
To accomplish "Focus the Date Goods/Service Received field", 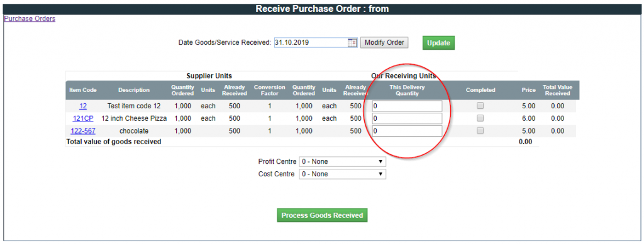I will click(x=311, y=42).
